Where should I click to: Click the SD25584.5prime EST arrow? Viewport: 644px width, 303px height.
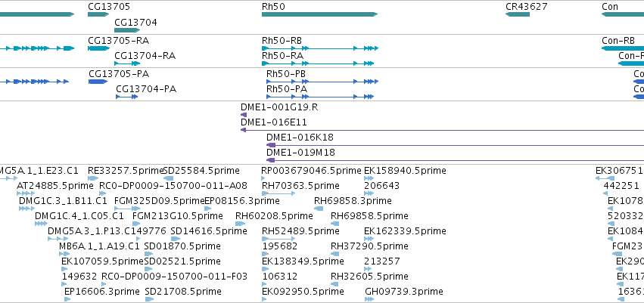tap(169, 178)
